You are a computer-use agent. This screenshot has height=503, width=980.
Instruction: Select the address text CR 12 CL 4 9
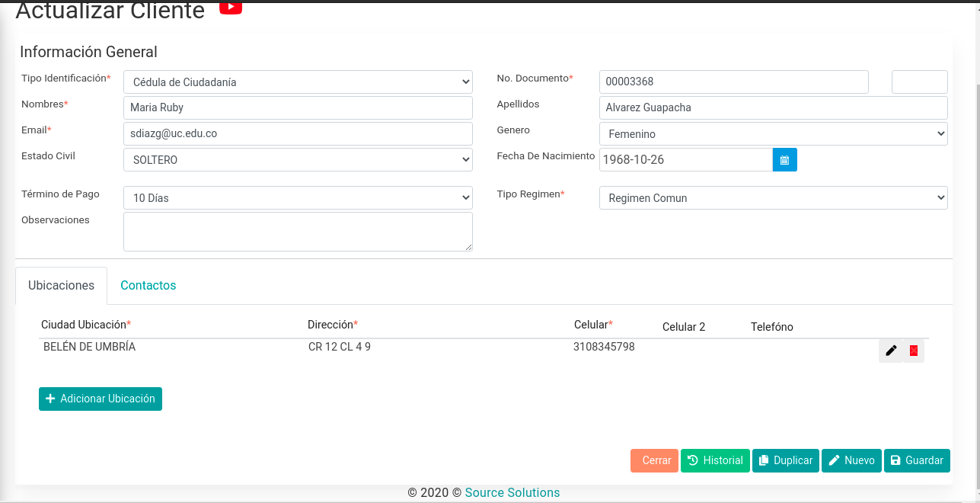coord(340,347)
